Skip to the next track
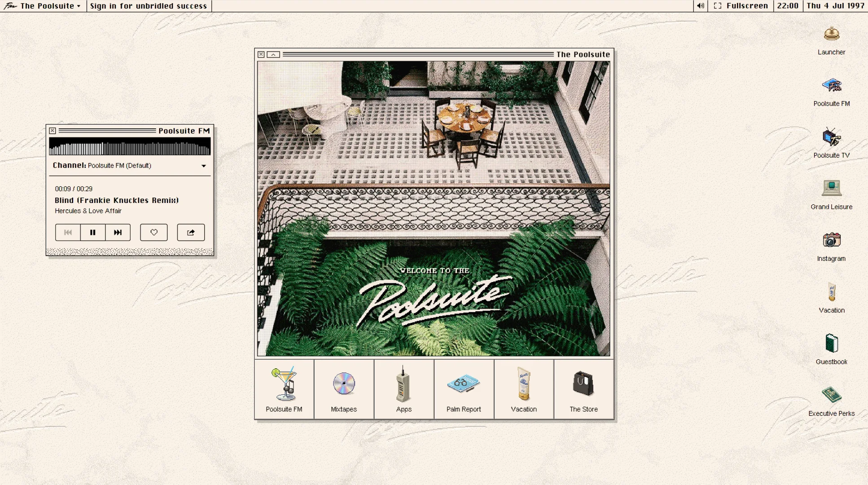The width and height of the screenshot is (868, 485). coord(118,233)
